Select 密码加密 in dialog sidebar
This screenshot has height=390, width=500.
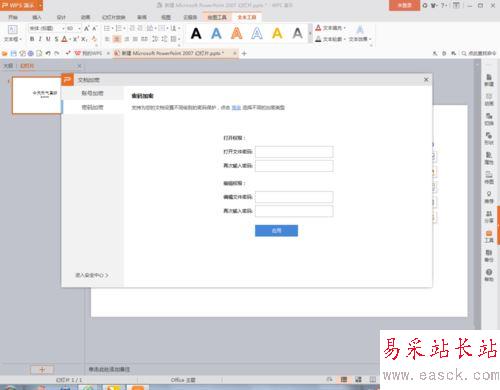coord(93,107)
